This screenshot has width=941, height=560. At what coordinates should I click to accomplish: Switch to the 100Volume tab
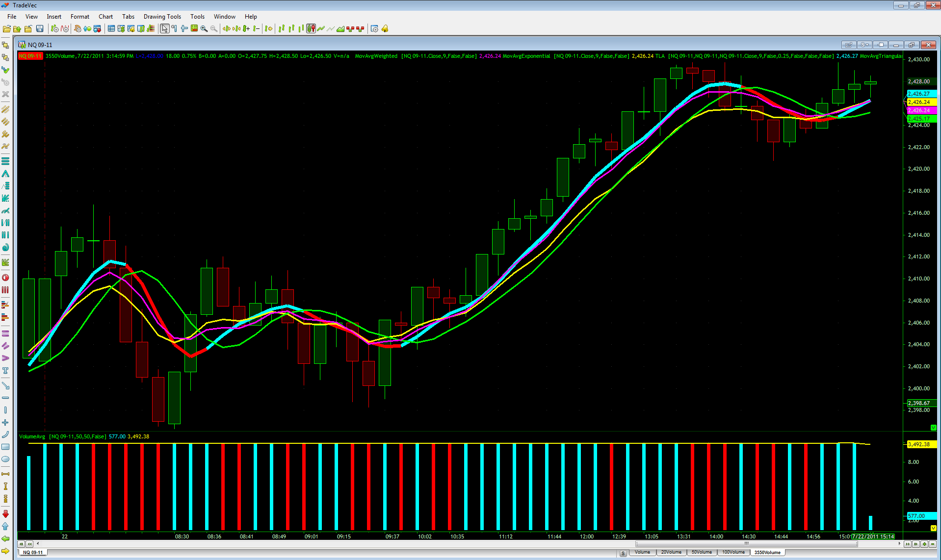coord(733,552)
